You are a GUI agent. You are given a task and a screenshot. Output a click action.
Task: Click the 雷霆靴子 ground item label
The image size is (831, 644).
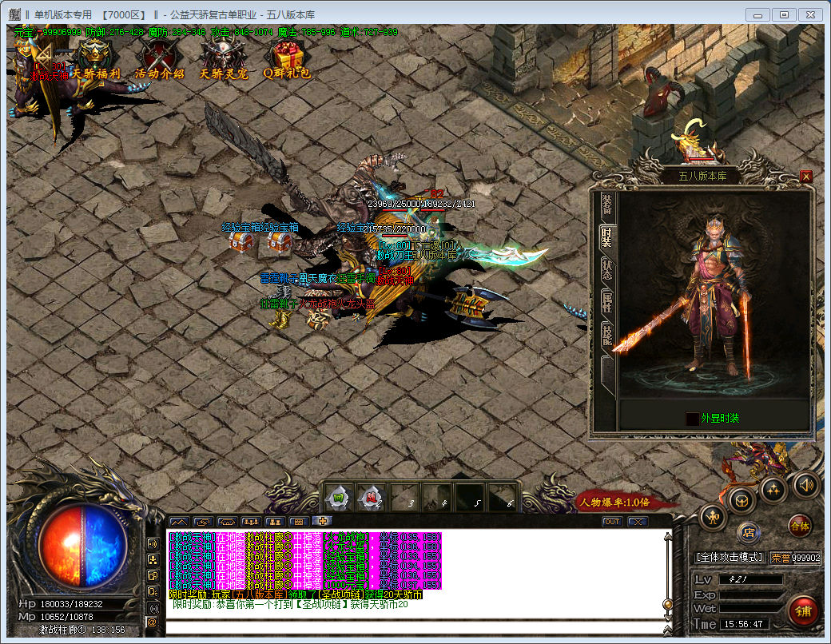(x=280, y=278)
